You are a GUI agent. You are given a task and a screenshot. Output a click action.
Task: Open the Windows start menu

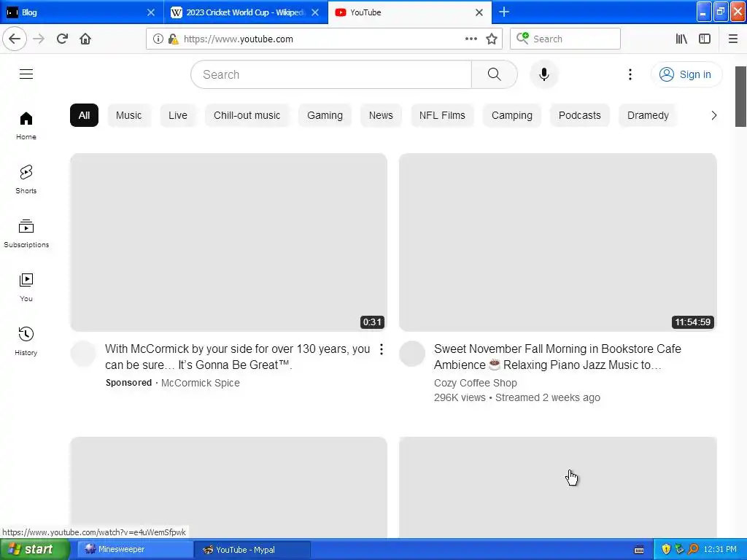click(34, 550)
